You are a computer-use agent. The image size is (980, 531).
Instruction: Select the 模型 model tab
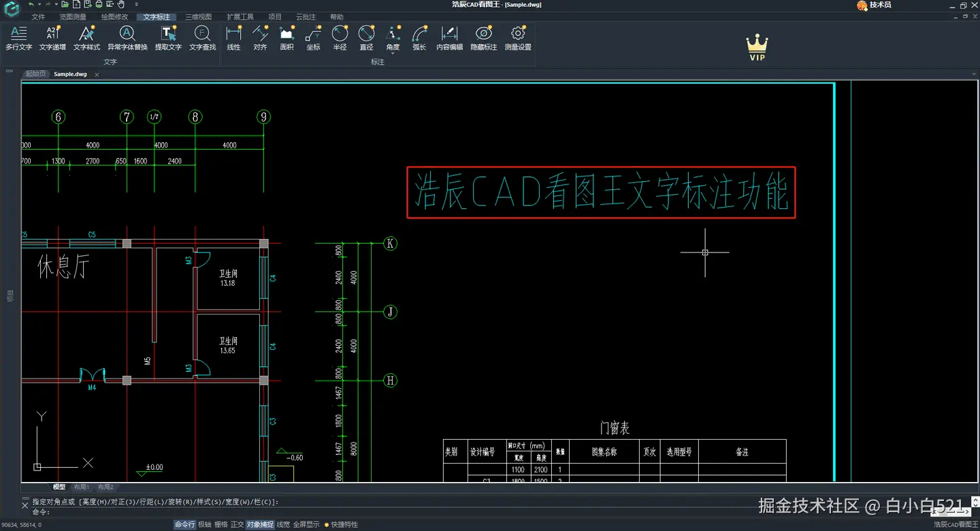(x=59, y=487)
